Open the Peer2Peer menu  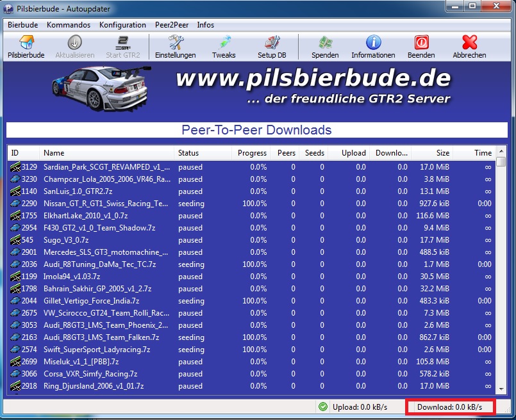click(x=171, y=25)
